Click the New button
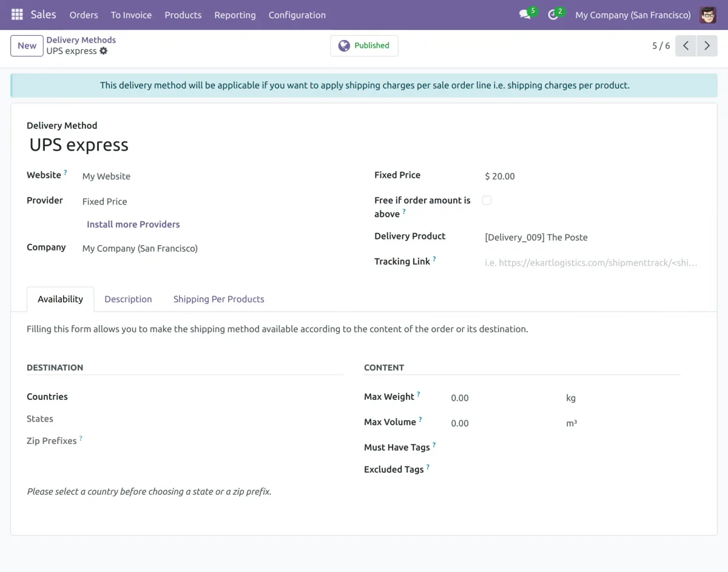728x572 pixels. [x=27, y=45]
